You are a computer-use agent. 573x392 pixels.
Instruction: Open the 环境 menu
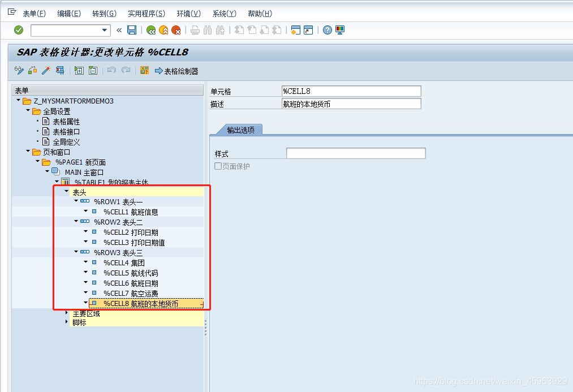[x=188, y=14]
